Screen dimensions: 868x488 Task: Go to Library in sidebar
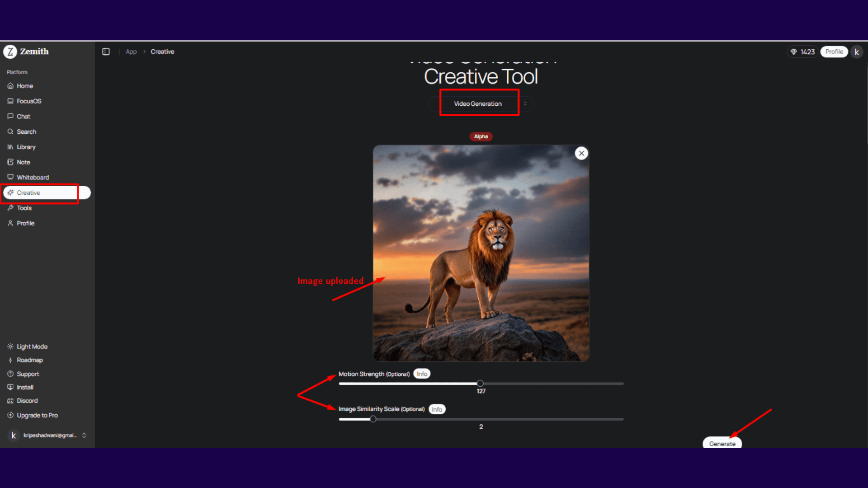pyautogui.click(x=26, y=147)
